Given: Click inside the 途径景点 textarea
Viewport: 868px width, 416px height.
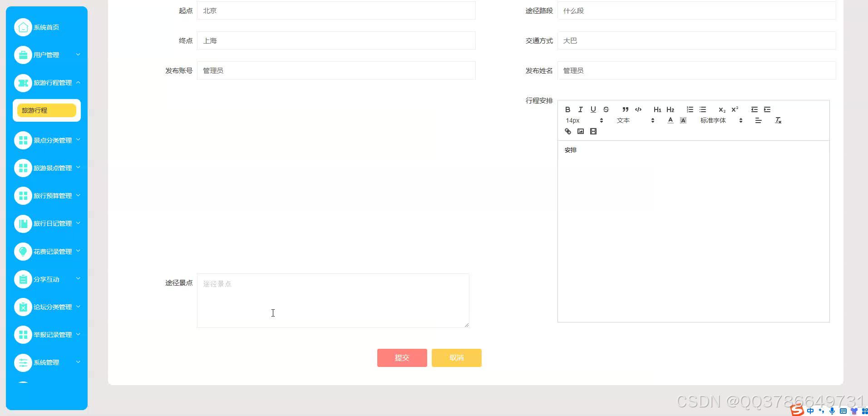Looking at the screenshot, I should [x=333, y=301].
